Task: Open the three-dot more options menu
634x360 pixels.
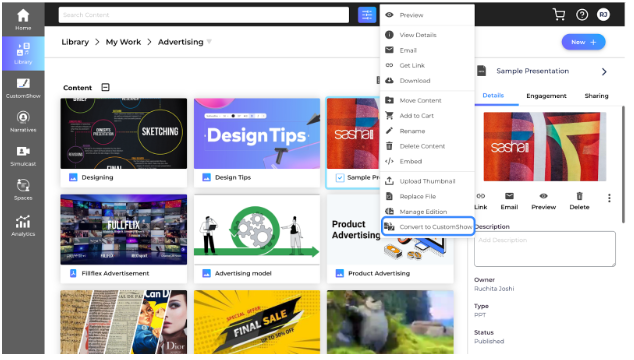Action: click(x=609, y=198)
